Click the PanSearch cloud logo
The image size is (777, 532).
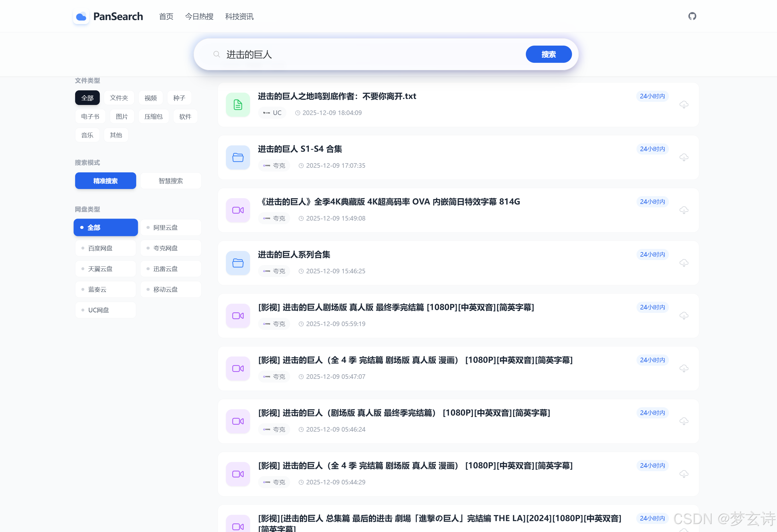[81, 16]
